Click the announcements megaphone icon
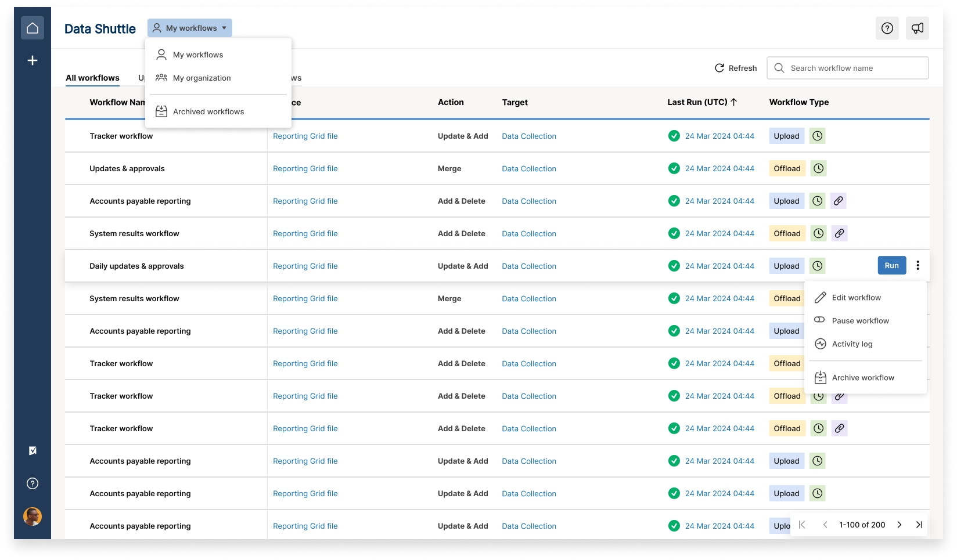The height and width of the screenshot is (560, 957). (x=918, y=28)
